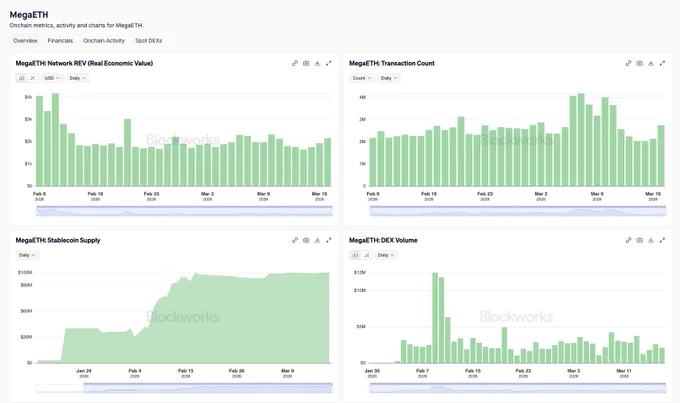Viewport: 680px width, 403px height.
Task: Copy link icon on Network REV chart
Action: coord(295,63)
